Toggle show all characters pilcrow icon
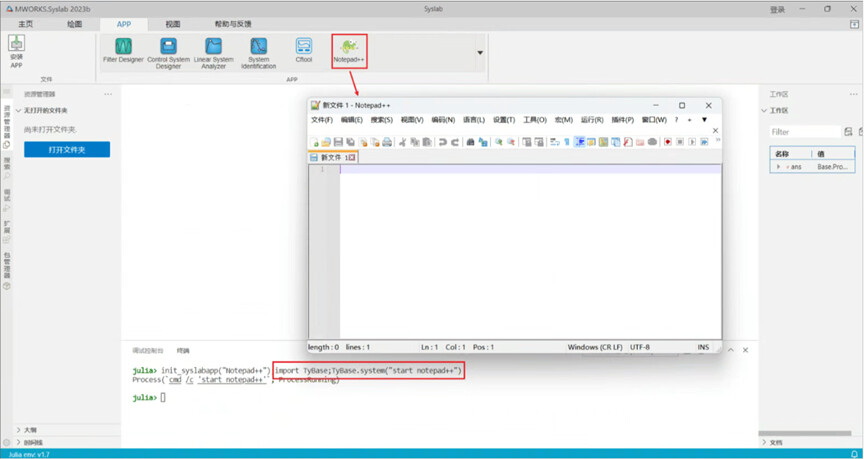This screenshot has width=864, height=459. (567, 142)
